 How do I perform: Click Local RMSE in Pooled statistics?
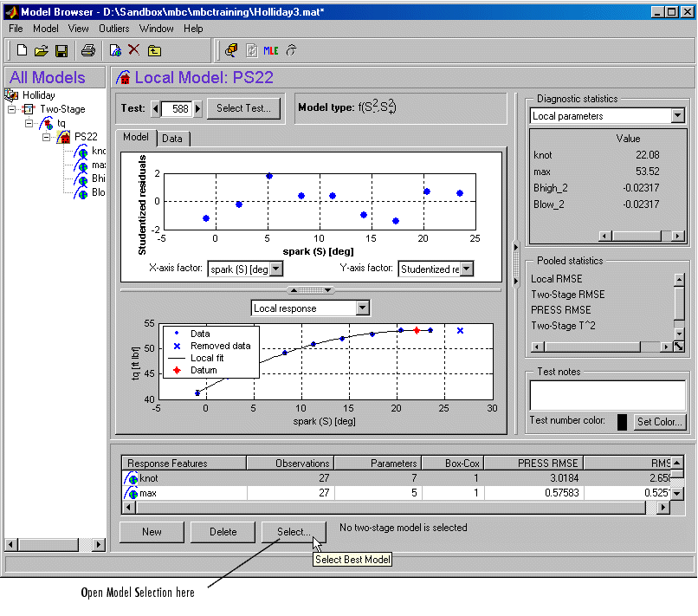[x=557, y=279]
